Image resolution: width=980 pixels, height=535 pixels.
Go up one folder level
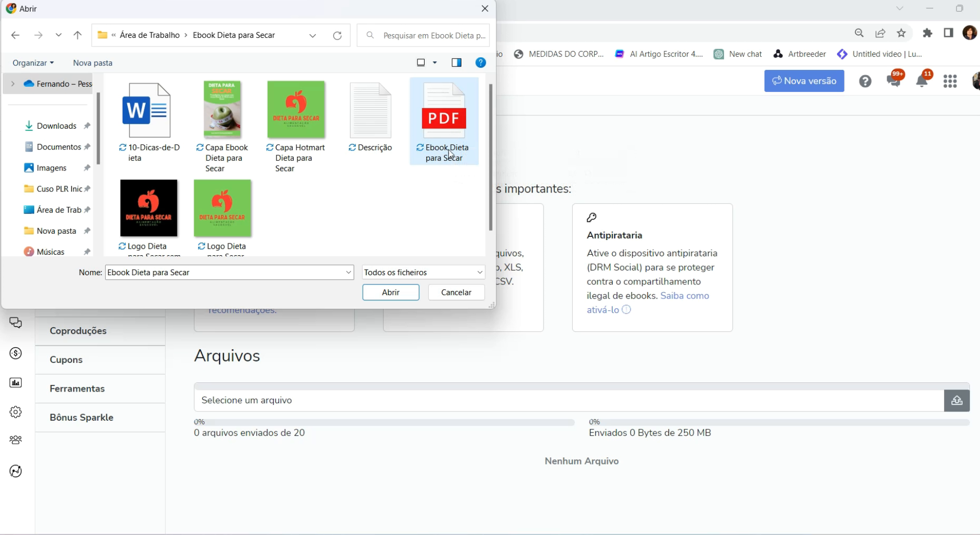click(x=78, y=35)
